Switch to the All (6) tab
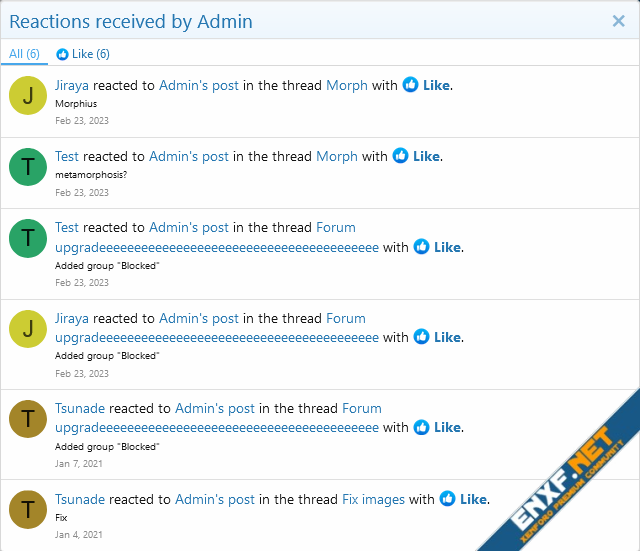640x551 pixels. click(x=24, y=54)
